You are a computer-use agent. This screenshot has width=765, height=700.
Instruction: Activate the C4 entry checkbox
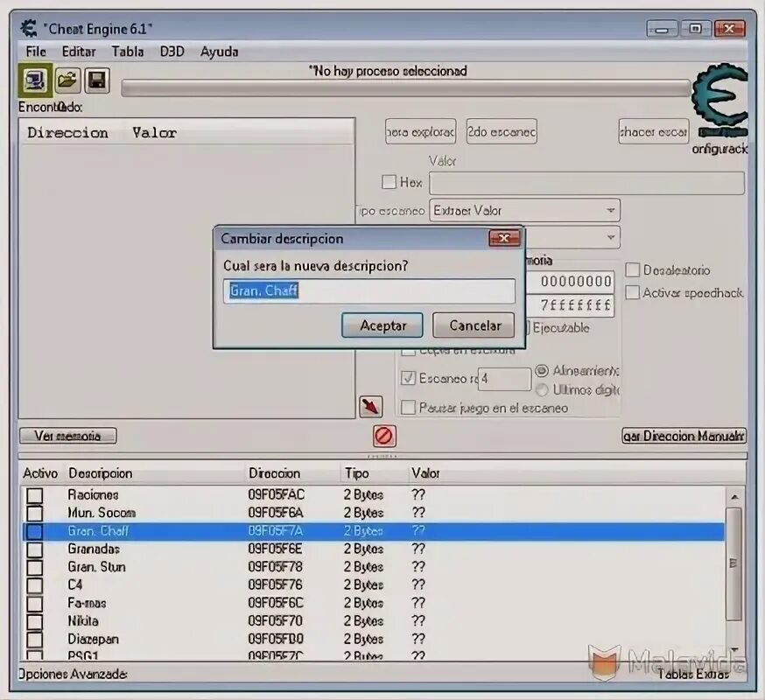[35, 585]
